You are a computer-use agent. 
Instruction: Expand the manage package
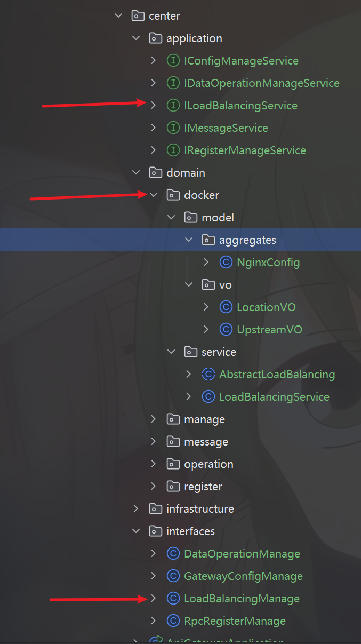click(x=154, y=419)
